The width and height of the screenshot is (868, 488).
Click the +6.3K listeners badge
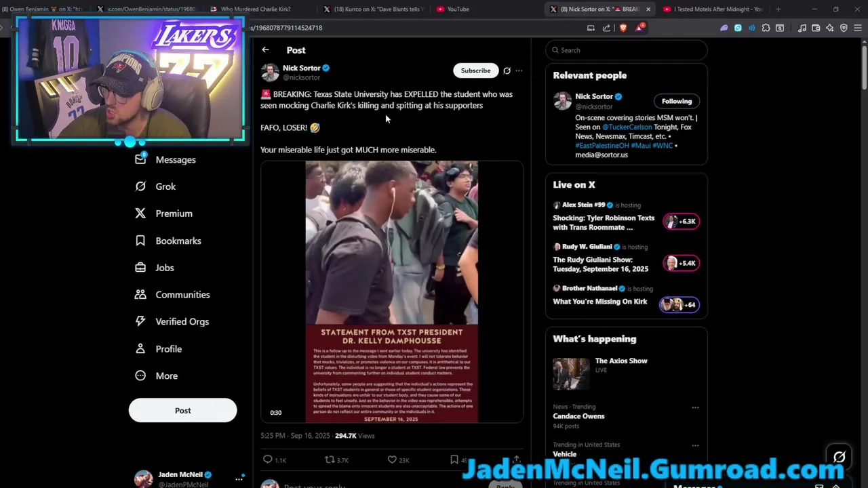coord(681,221)
